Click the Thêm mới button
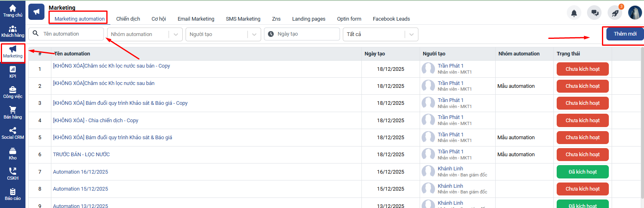The width and height of the screenshot is (644, 208). click(x=625, y=34)
